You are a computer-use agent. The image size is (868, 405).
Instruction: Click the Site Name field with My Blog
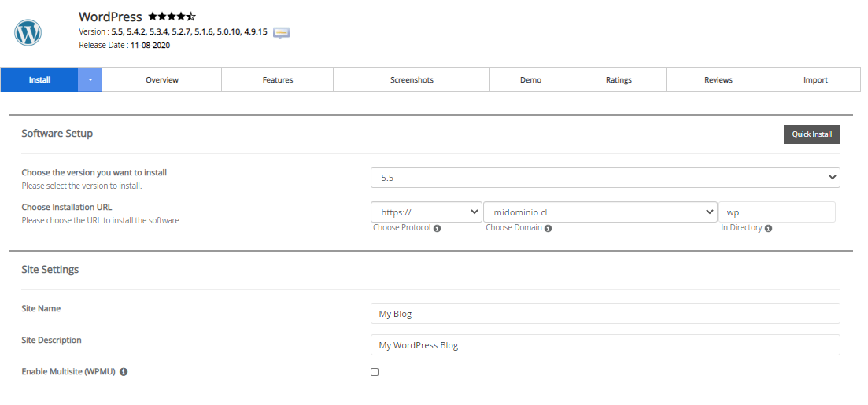(x=605, y=314)
